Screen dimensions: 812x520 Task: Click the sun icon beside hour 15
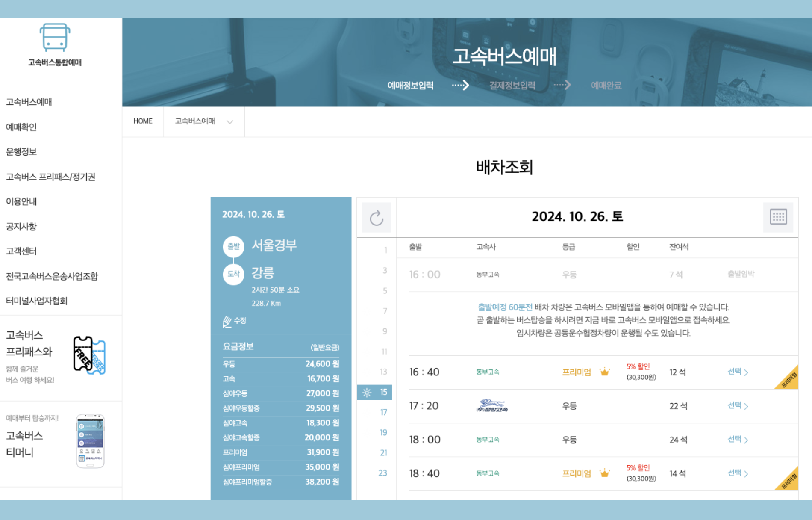pos(366,392)
